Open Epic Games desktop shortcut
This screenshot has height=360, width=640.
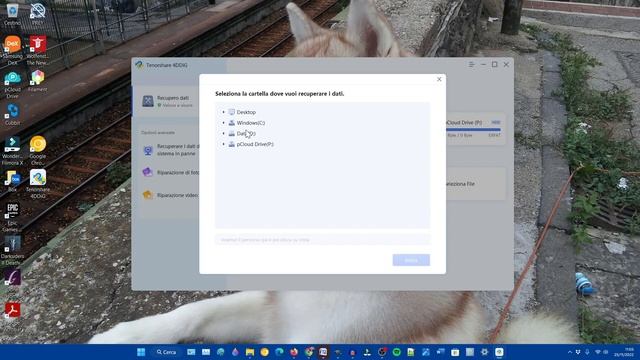(12, 218)
